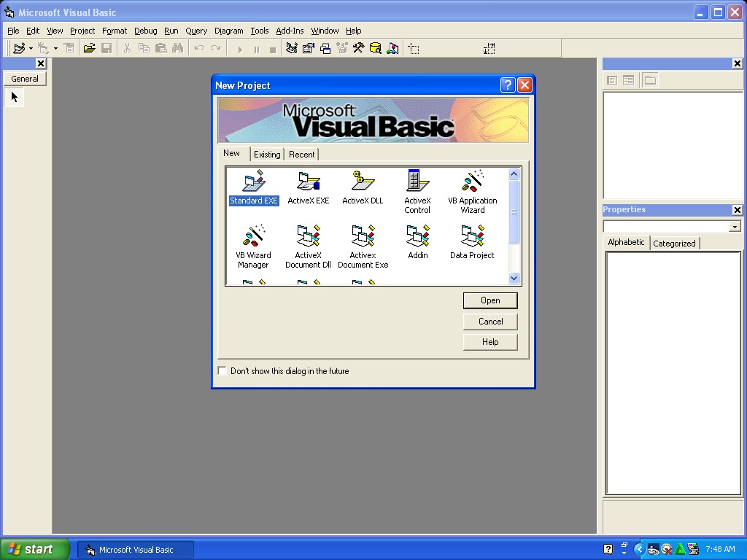Switch to the Categorized properties tab
This screenshot has height=560, width=747.
674,244
